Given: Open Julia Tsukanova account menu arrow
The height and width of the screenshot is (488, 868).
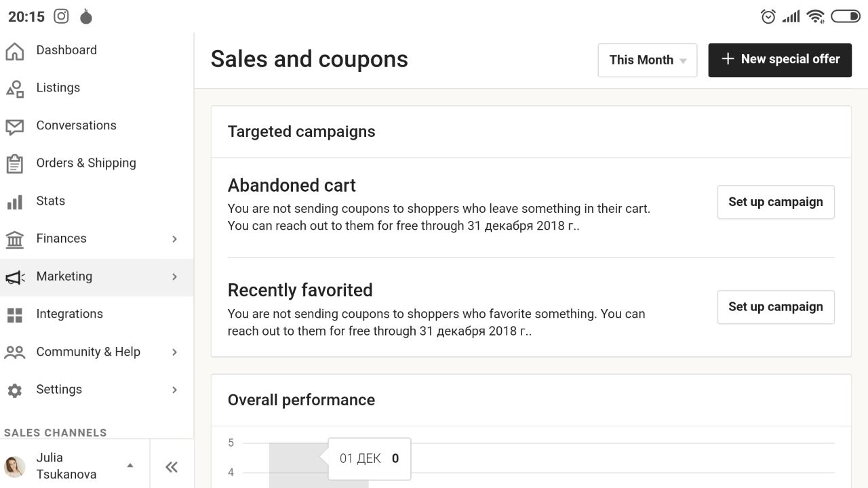Looking at the screenshot, I should click(130, 466).
